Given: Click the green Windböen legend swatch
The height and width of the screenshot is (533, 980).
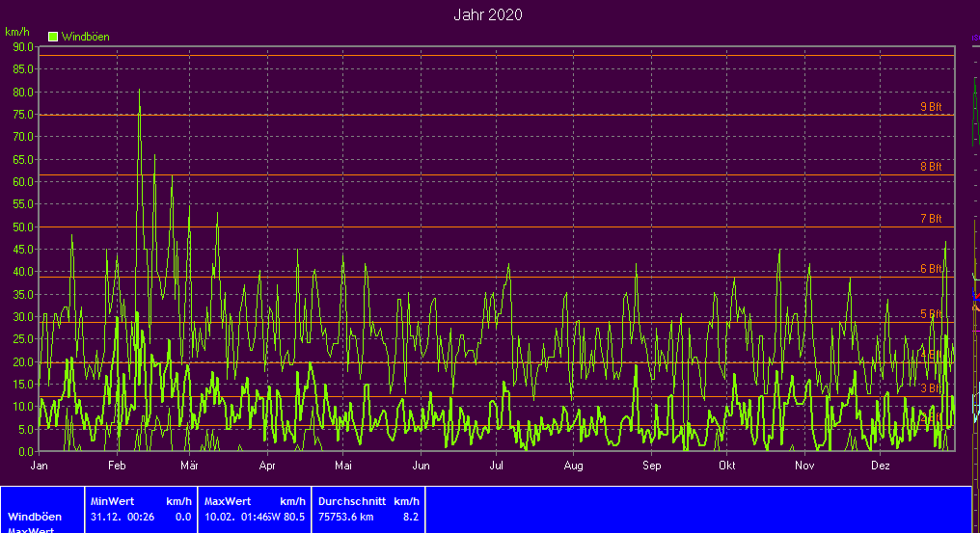Looking at the screenshot, I should (54, 37).
